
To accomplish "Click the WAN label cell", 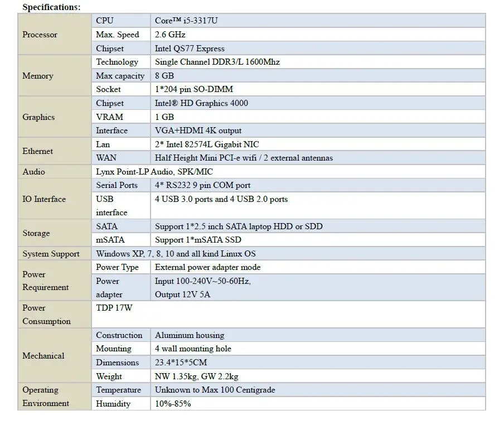I will tap(121, 158).
